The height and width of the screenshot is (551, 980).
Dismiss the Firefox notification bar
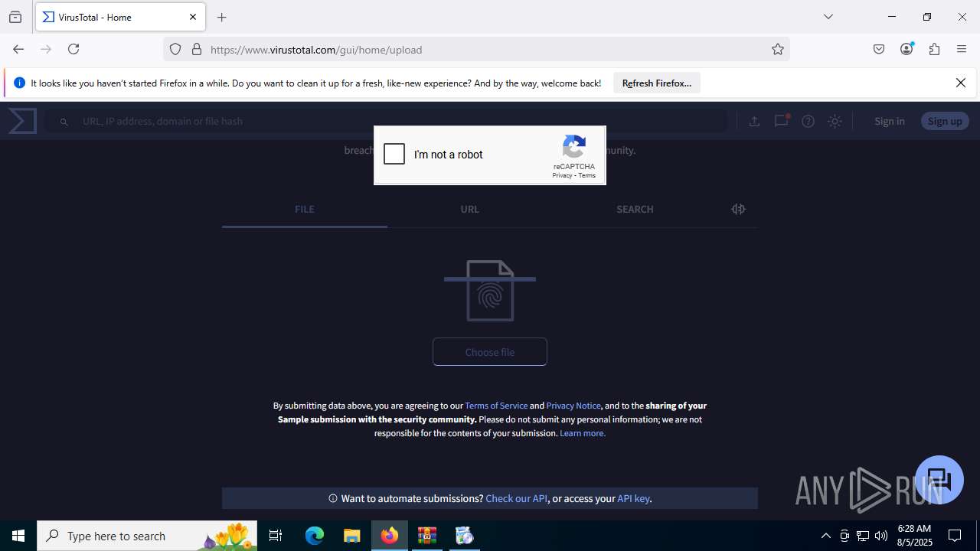[961, 83]
